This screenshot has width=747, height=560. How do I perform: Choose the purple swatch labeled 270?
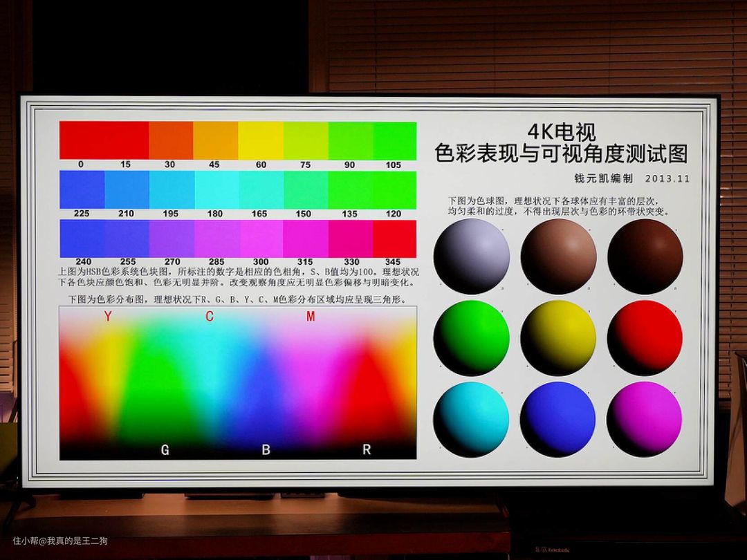pos(172,239)
